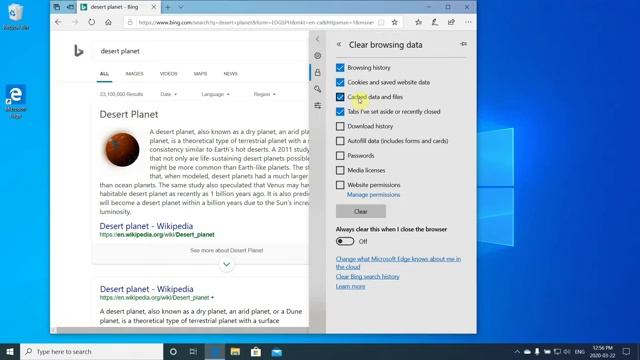This screenshot has width=640, height=360.
Task: Go back from Clear browsing data pane
Action: (x=339, y=44)
